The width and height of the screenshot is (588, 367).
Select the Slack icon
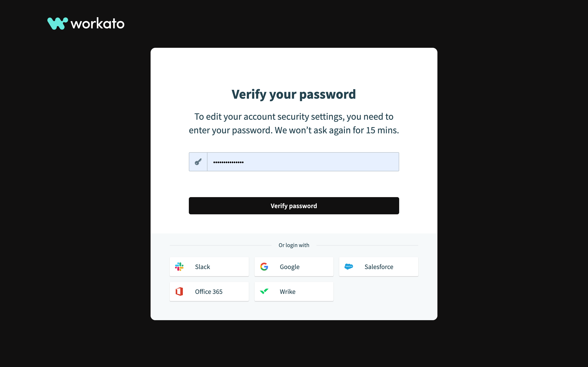pos(180,266)
